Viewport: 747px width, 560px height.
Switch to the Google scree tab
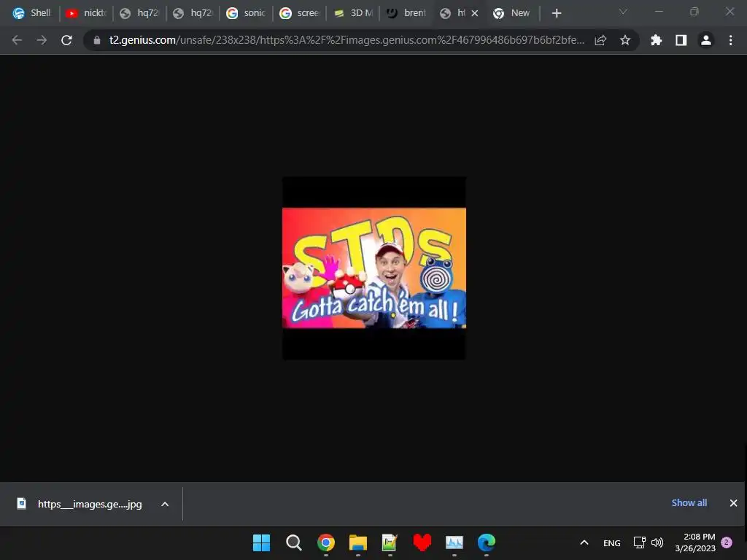click(299, 13)
